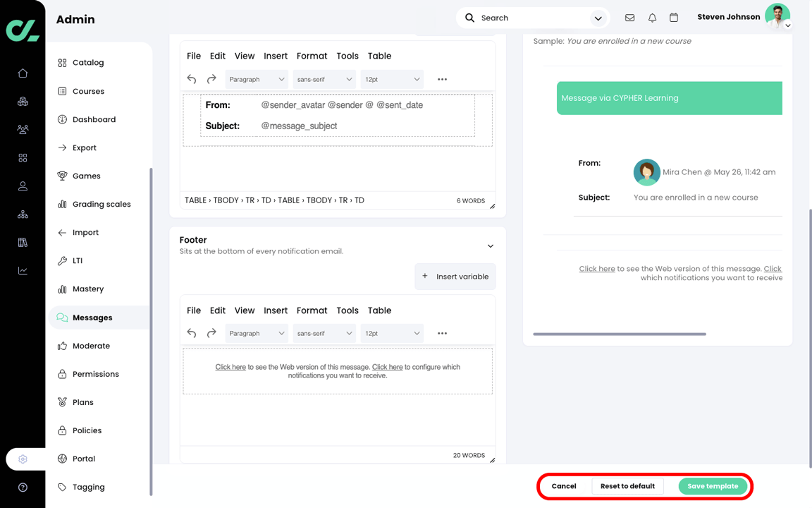Screen dimensions: 812x508
Task: Open the calendar icon in header
Action: [674, 18]
